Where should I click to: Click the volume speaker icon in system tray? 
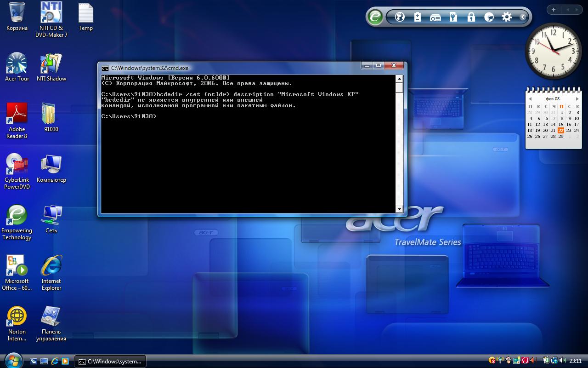pyautogui.click(x=563, y=361)
